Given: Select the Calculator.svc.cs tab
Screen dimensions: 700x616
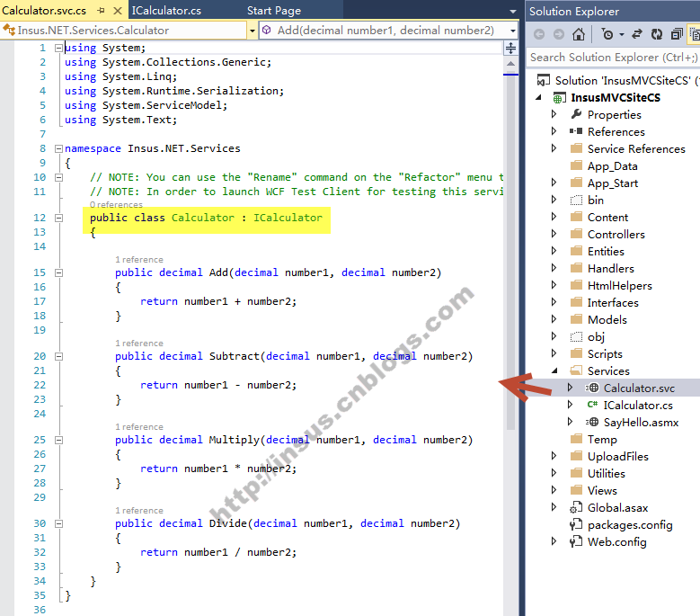Looking at the screenshot, I should (44, 10).
